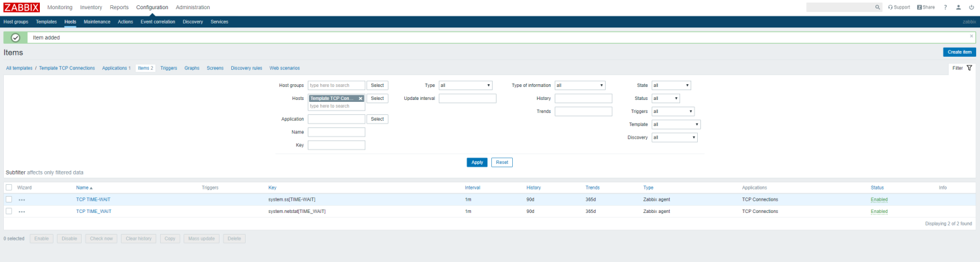Click Select next to Host groups
The height and width of the screenshot is (262, 980).
pyautogui.click(x=378, y=86)
